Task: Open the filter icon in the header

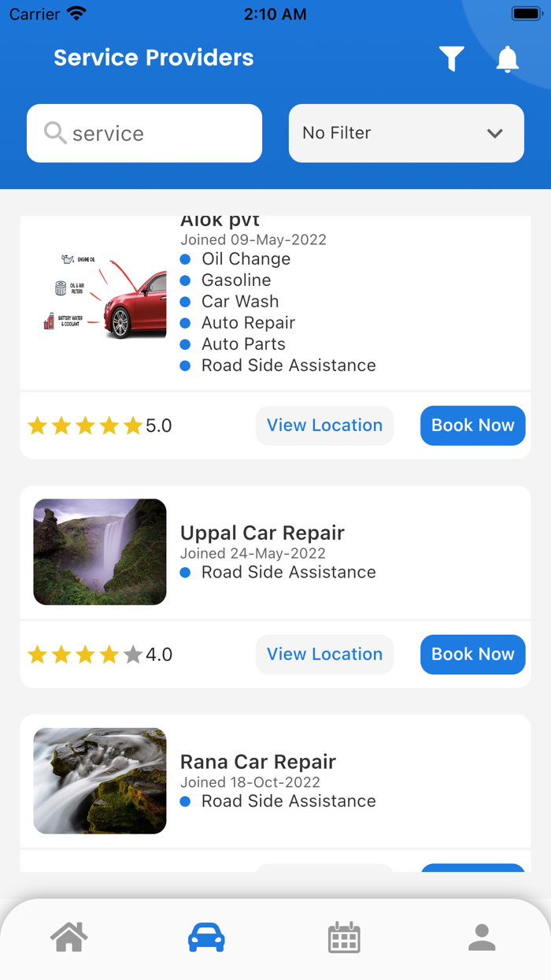Action: point(450,58)
